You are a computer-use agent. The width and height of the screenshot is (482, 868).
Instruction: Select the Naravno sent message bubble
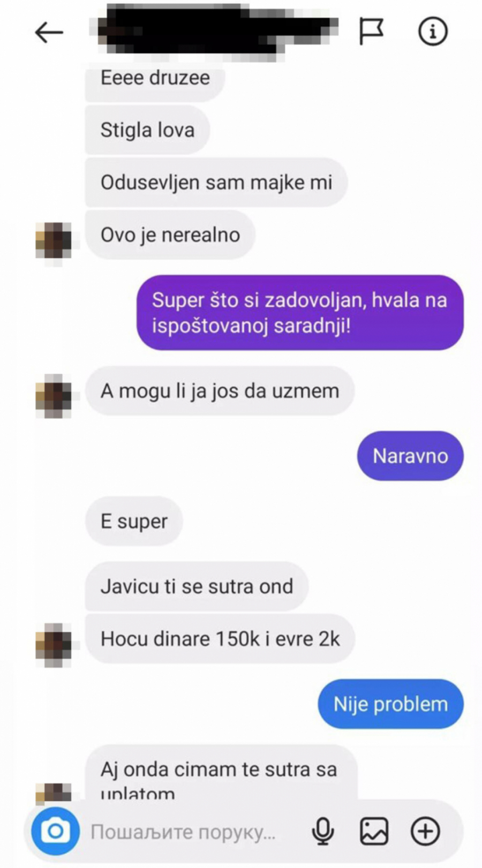[410, 456]
